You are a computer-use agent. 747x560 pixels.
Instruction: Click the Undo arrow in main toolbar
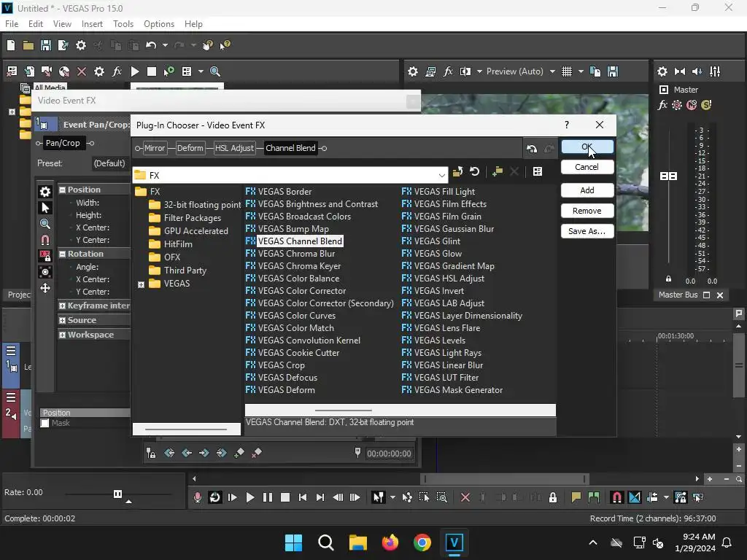click(x=151, y=45)
